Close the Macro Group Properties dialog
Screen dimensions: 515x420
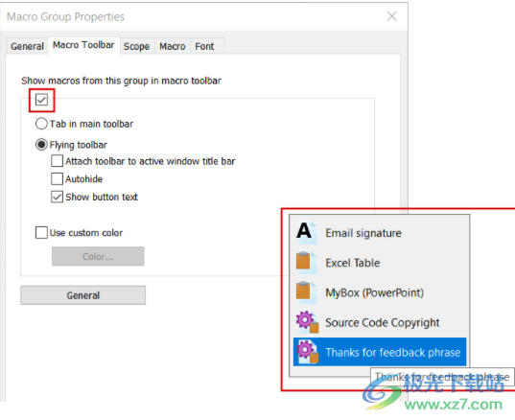tap(391, 16)
